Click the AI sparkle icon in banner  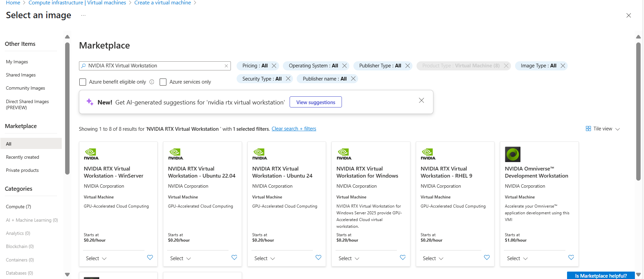pos(90,102)
